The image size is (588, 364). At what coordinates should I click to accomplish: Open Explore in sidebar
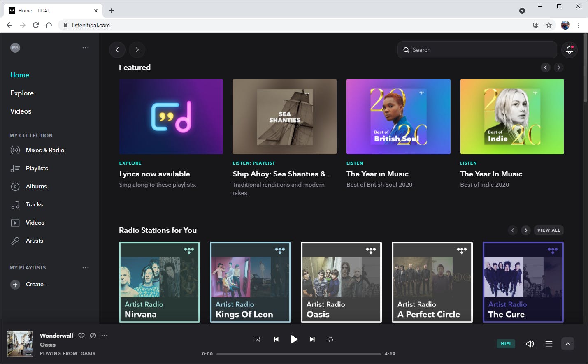tap(22, 93)
